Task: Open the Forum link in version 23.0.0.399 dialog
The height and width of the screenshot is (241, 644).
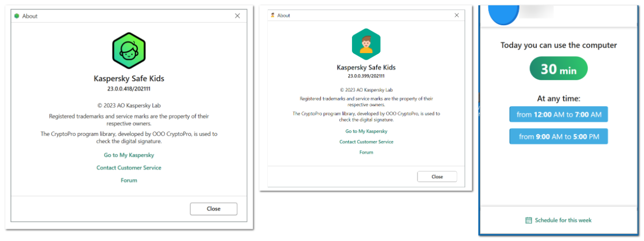Action: click(366, 152)
